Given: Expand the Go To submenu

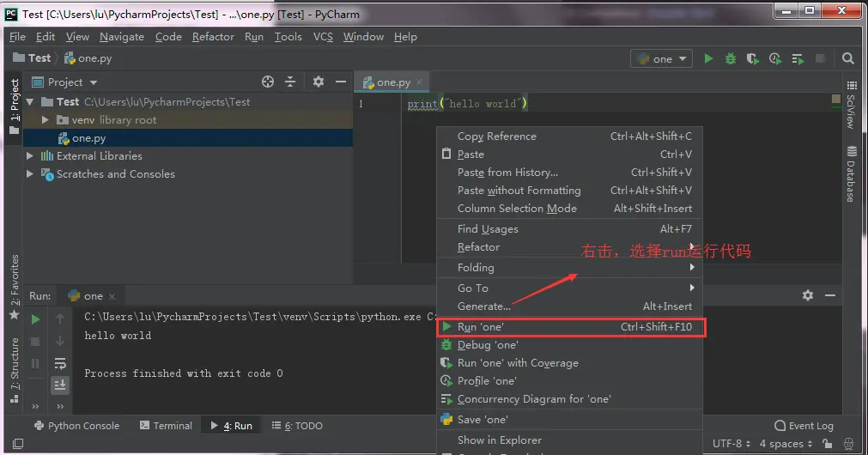Looking at the screenshot, I should point(569,288).
